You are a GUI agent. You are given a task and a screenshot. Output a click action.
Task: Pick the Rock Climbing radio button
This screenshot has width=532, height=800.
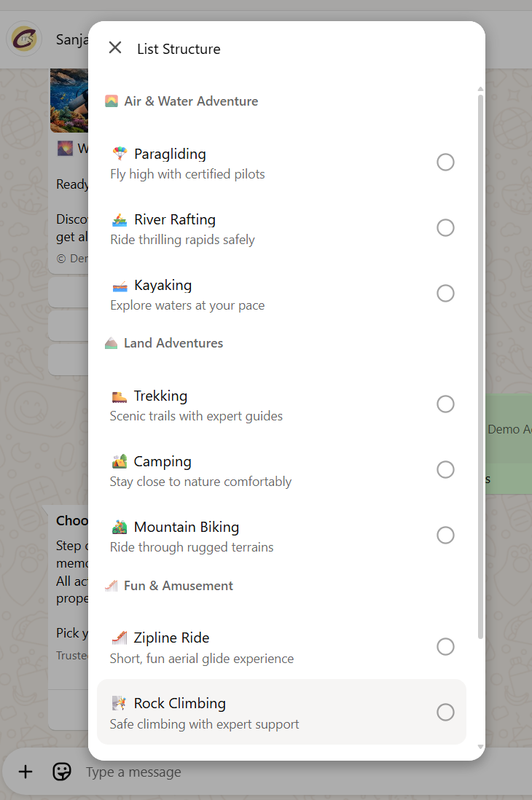[x=445, y=713]
